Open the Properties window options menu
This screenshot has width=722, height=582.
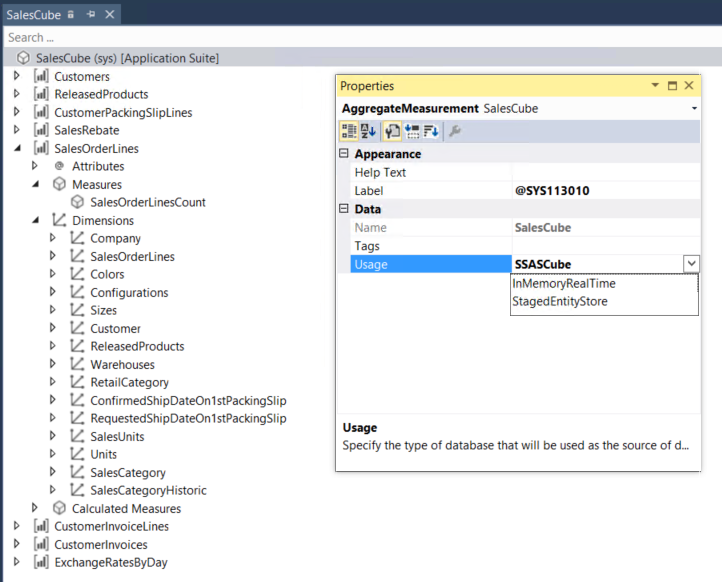[655, 86]
